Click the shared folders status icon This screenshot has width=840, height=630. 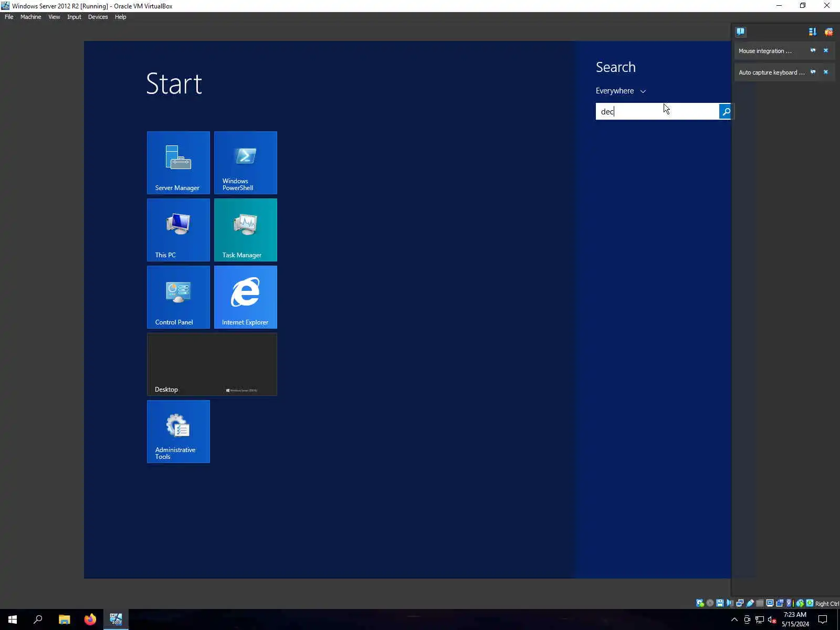coord(760,603)
